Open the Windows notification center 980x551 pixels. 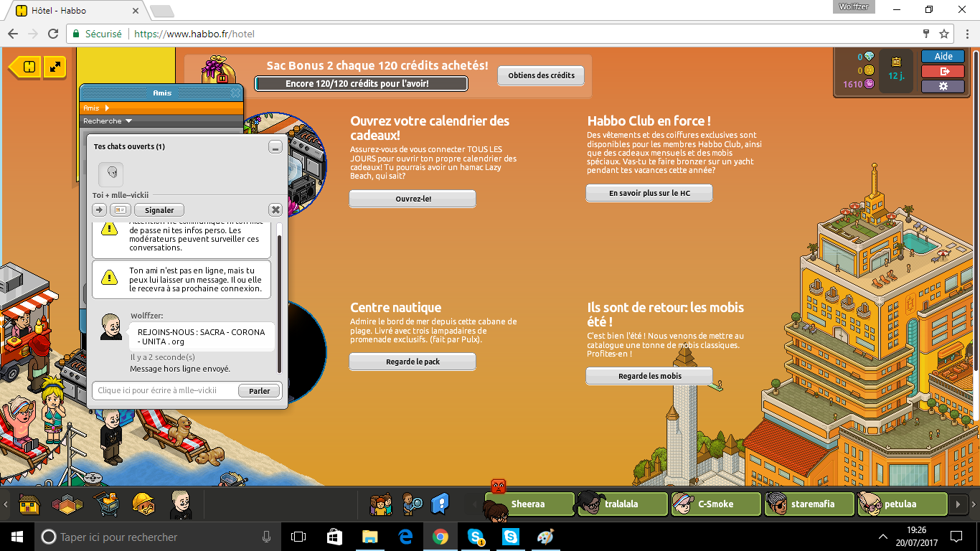[x=956, y=537]
